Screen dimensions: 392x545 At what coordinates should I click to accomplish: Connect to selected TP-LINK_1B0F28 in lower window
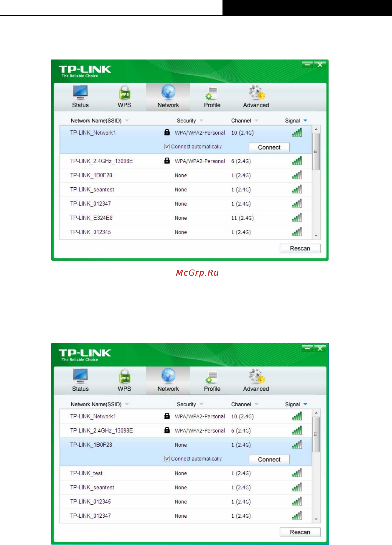tap(269, 459)
